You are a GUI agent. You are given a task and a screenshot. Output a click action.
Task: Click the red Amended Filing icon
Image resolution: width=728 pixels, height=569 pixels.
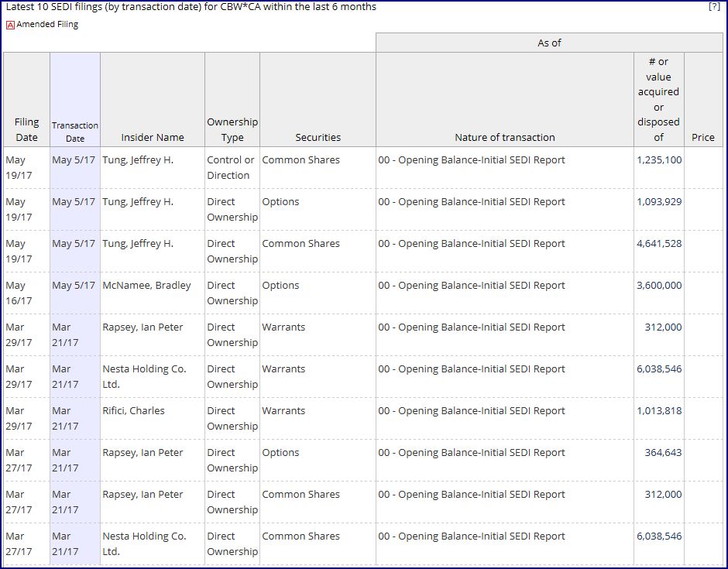(10, 25)
